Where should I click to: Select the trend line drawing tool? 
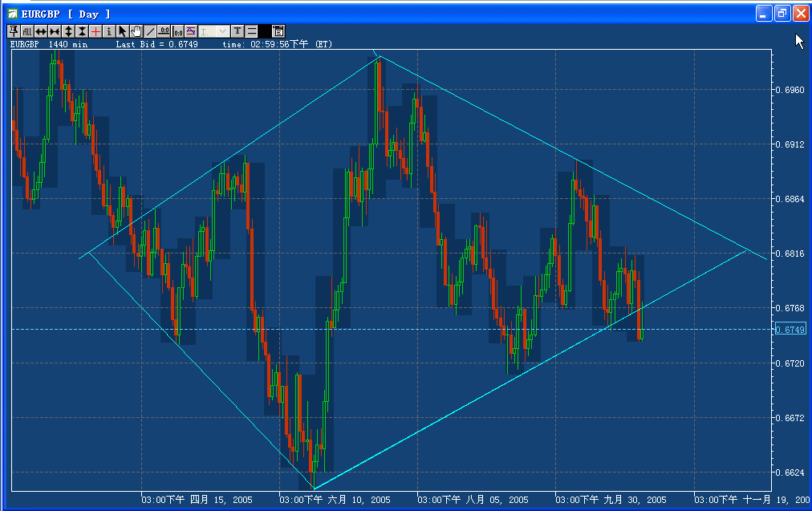[x=150, y=31]
